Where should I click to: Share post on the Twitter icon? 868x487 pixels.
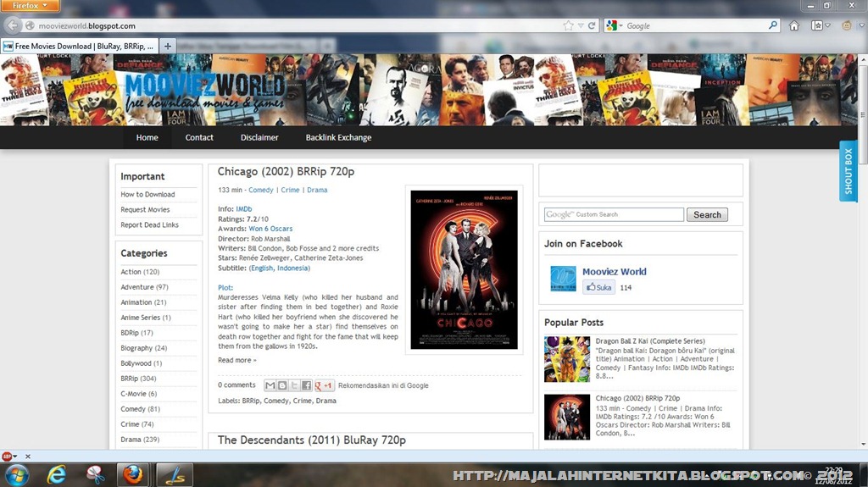[294, 385]
